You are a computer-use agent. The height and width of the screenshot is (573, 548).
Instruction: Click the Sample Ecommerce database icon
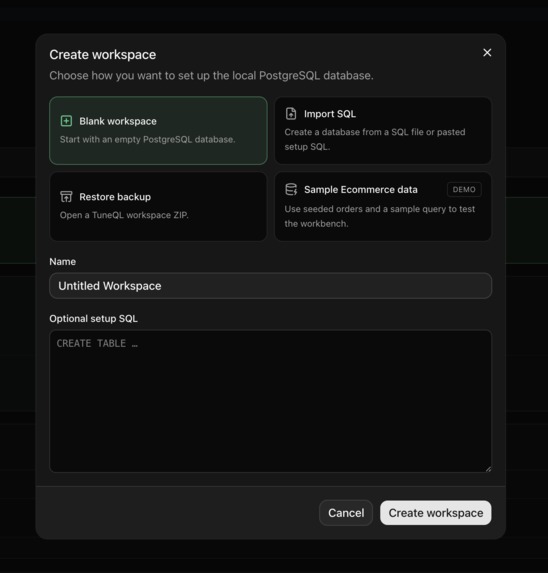[291, 189]
